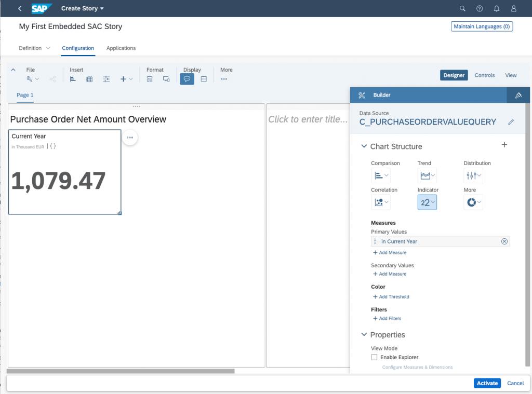Click the curly braces dynamic text icon
This screenshot has width=532, height=394.
tap(53, 146)
